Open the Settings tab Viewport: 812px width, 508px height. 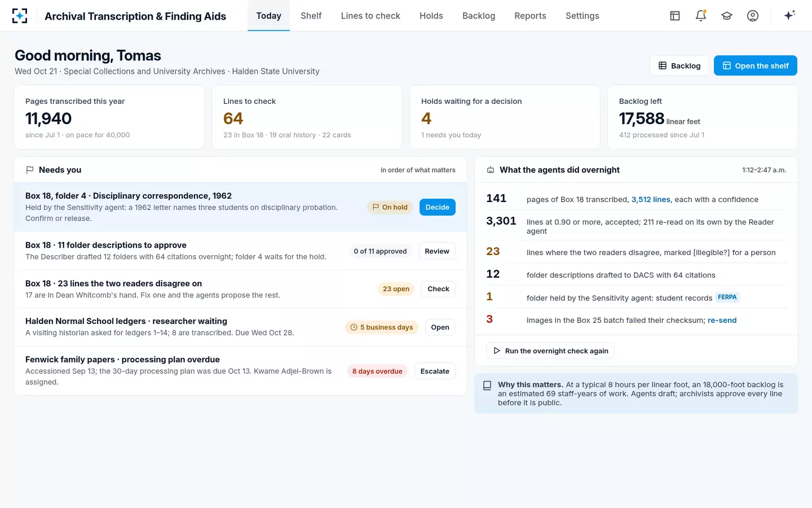[x=582, y=16]
